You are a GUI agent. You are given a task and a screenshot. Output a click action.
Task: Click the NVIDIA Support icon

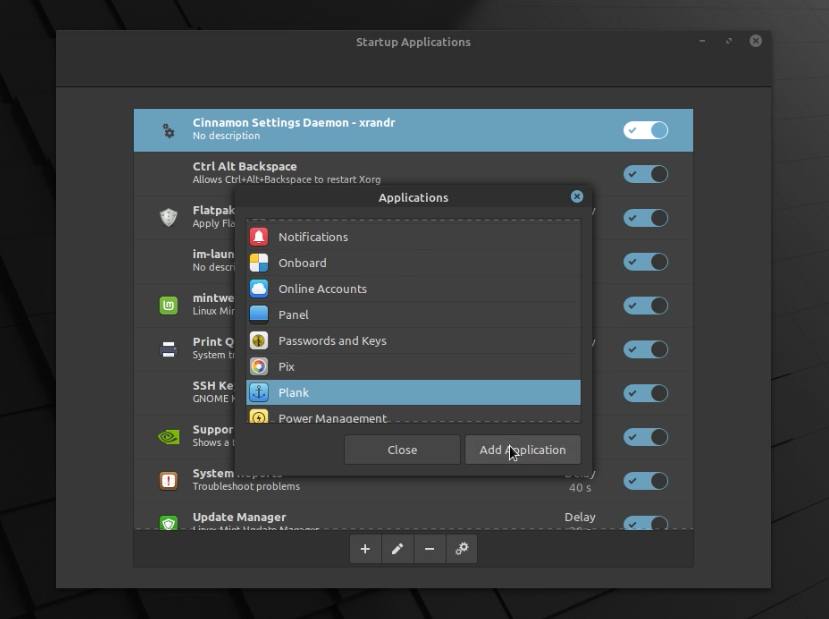click(168, 437)
